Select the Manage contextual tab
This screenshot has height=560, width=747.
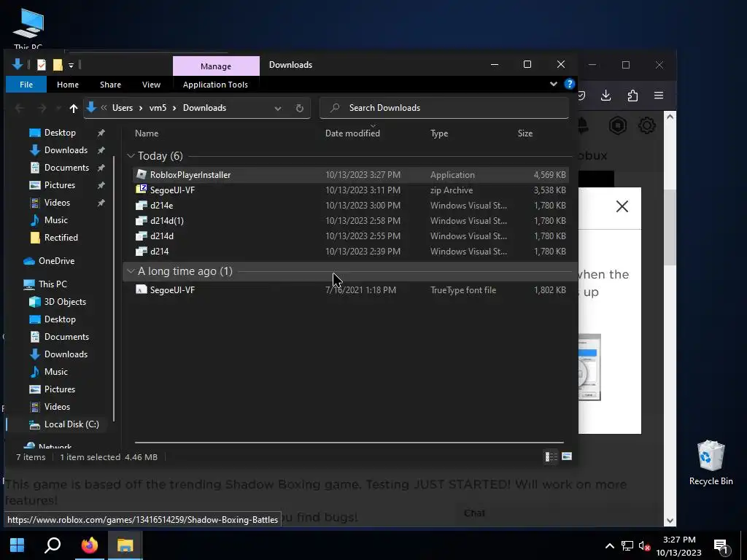pyautogui.click(x=216, y=66)
